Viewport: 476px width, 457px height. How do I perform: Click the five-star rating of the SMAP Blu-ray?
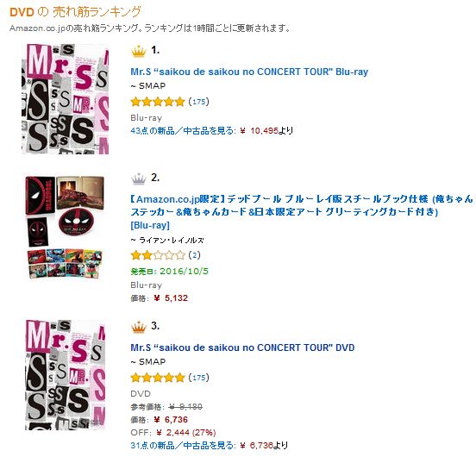point(158,102)
